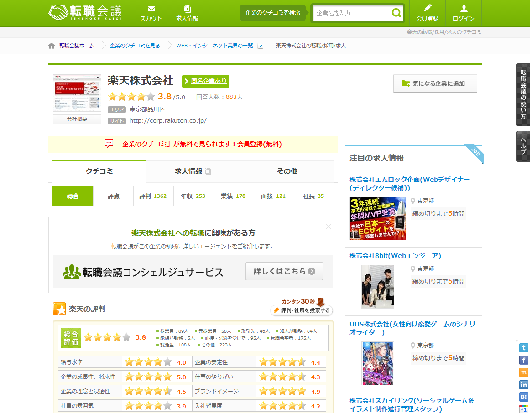This screenshot has height=413, width=532.
Task: Open 株式会社8bit(Webエンジニア) job link
Action: point(395,256)
